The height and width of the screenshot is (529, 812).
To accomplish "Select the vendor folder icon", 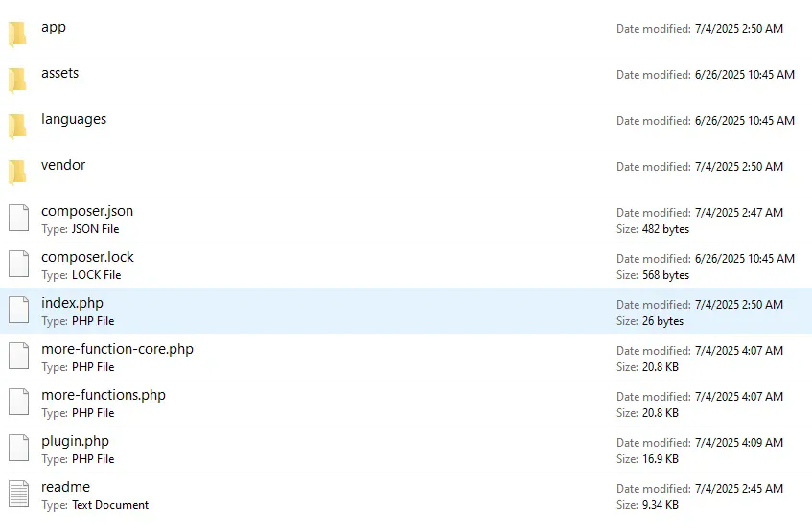I will coord(18,172).
